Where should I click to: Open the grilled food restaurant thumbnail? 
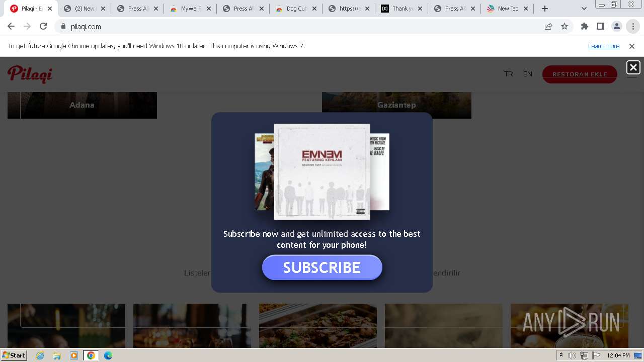318,325
